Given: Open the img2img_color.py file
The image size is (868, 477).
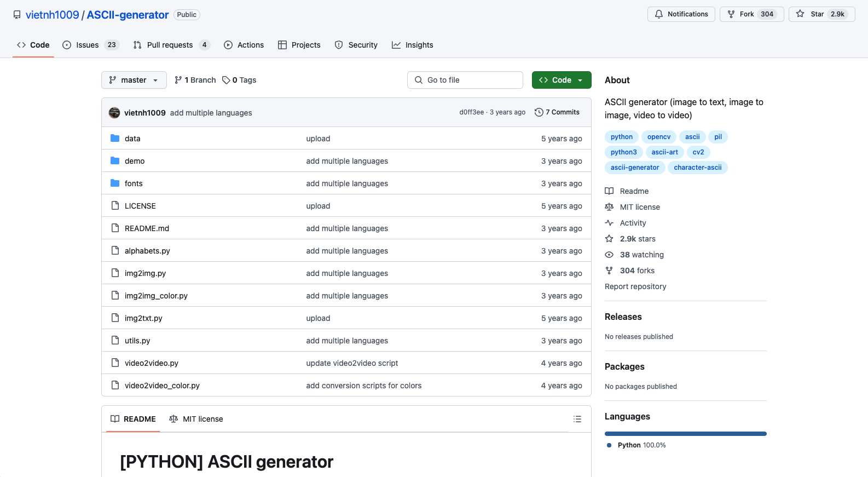Looking at the screenshot, I should pyautogui.click(x=156, y=296).
